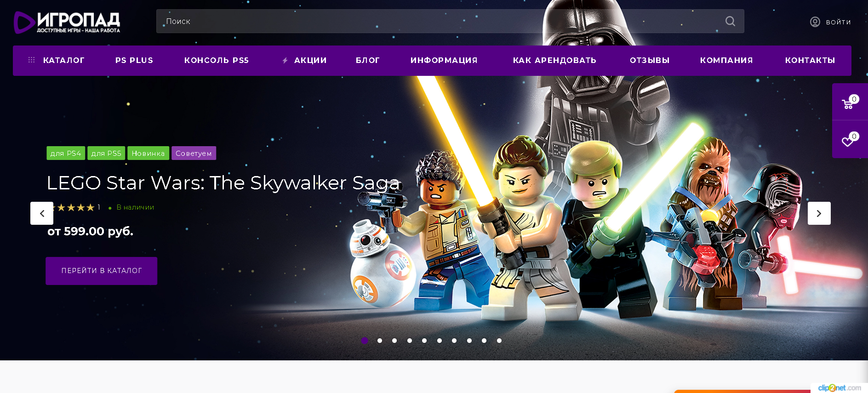Click the Новинка tag

(148, 153)
